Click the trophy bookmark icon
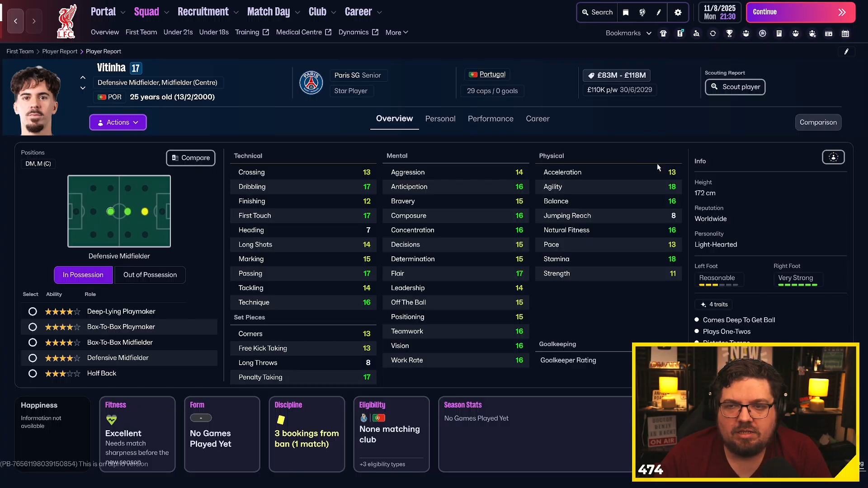868x488 pixels. (729, 33)
